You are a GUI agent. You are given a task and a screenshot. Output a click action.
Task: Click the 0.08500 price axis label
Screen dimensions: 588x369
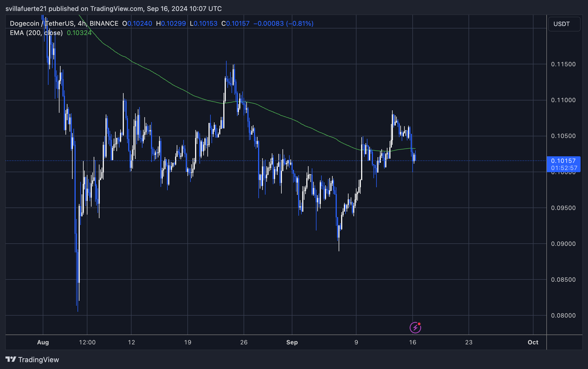tap(563, 279)
